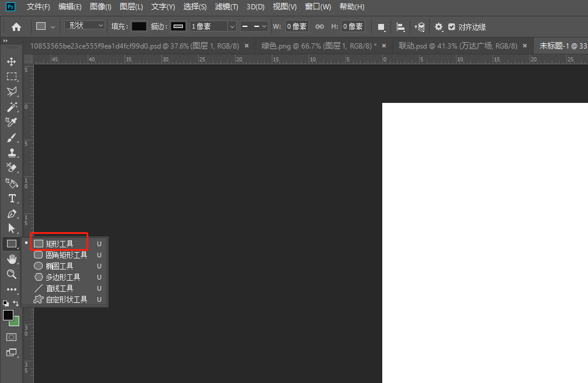Select the Path Selection arrow tool
The image size is (588, 383).
pos(12,229)
